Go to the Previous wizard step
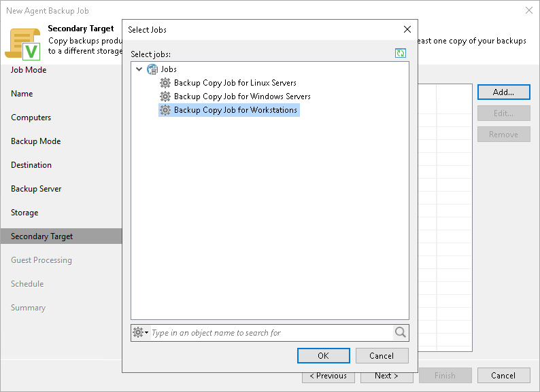 pos(328,378)
